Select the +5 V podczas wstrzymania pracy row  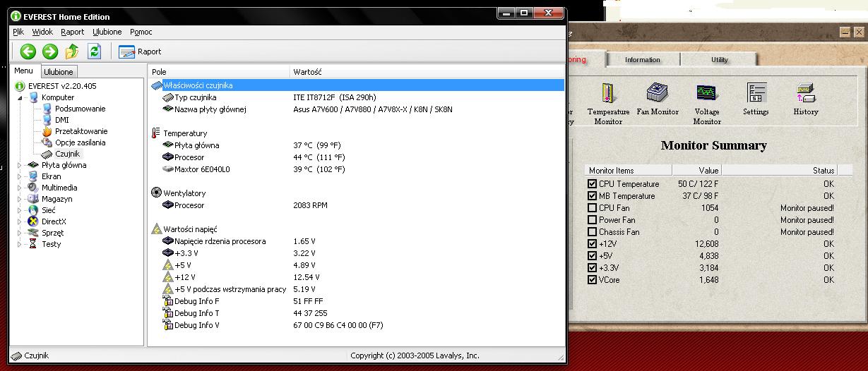coord(357,289)
